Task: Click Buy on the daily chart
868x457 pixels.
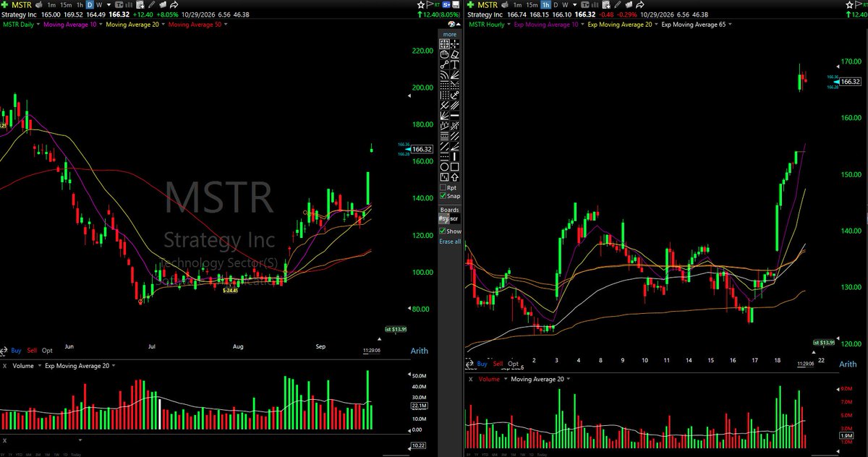Action: click(16, 351)
